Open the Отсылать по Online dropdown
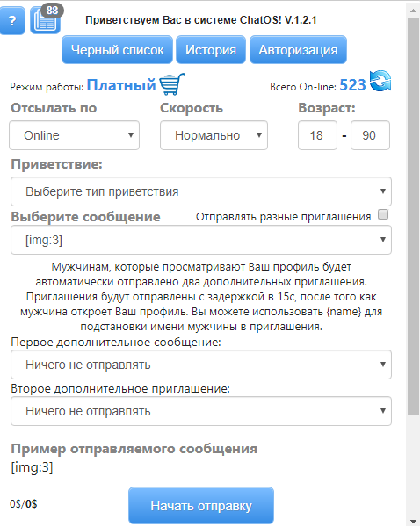The height and width of the screenshot is (527, 420). [75, 135]
